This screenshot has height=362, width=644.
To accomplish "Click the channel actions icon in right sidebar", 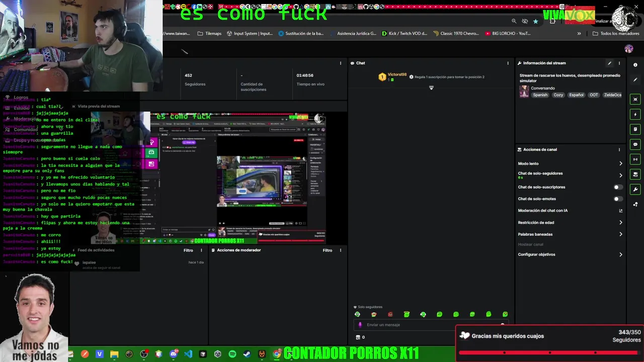I will [x=635, y=174].
